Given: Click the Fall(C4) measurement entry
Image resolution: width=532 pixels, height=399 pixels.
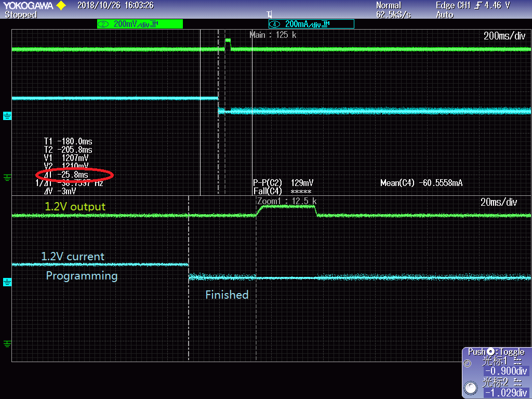Looking at the screenshot, I should coord(266,191).
